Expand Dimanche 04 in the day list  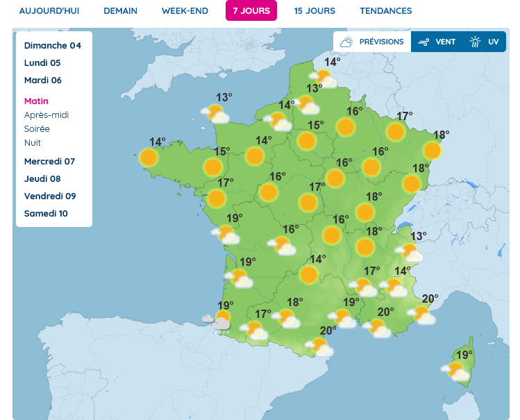52,46
